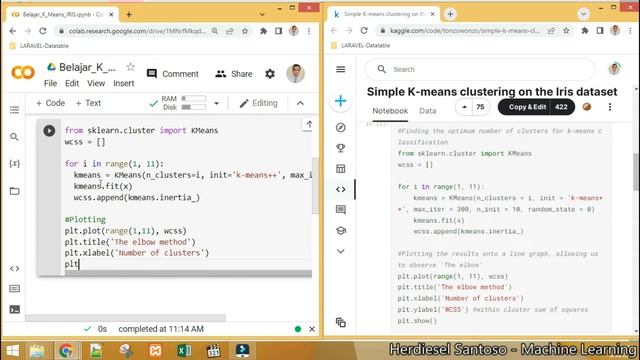Open new tab in Kaggle window

(x=450, y=14)
